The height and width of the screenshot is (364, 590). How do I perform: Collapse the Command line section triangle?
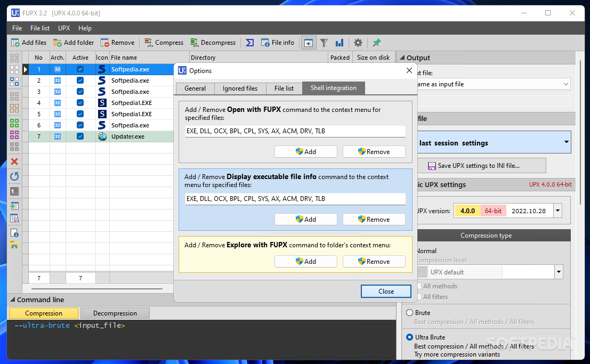click(x=12, y=300)
